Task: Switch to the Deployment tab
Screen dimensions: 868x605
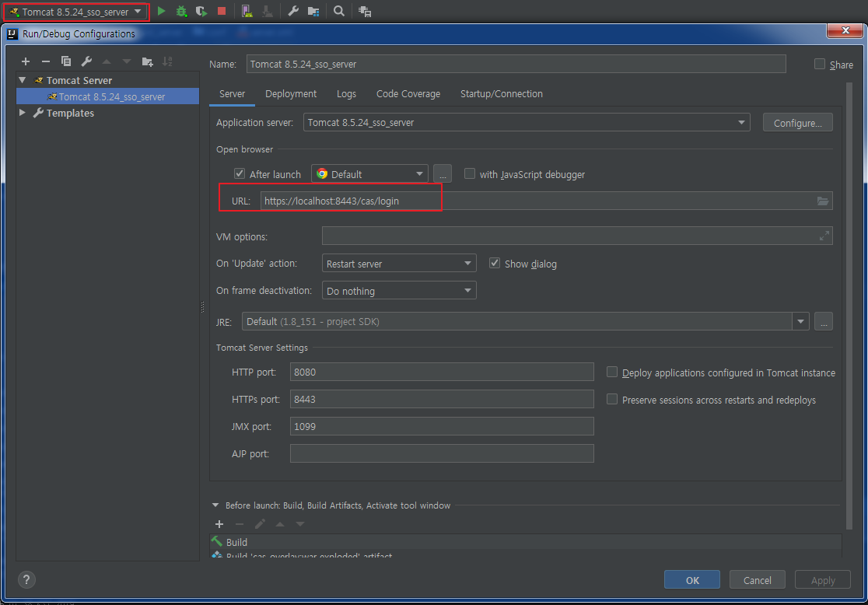Action: point(291,94)
